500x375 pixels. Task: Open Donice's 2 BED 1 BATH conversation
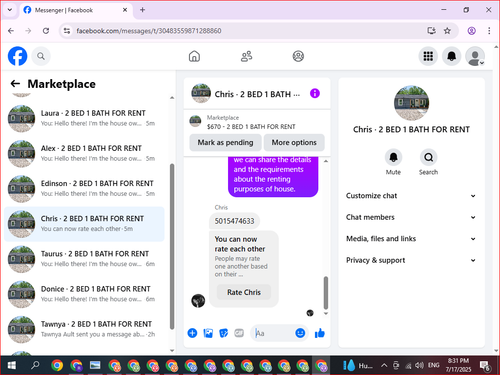[x=84, y=294]
